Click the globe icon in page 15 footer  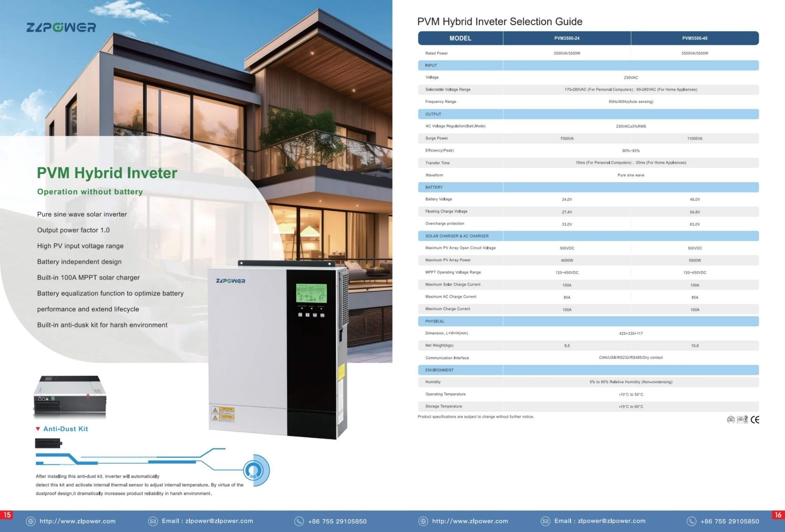tap(31, 521)
